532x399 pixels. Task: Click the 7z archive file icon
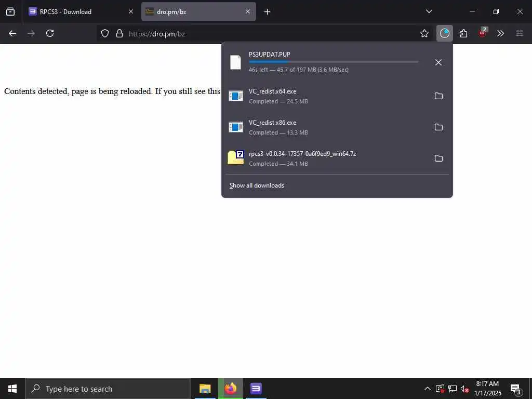point(236,157)
